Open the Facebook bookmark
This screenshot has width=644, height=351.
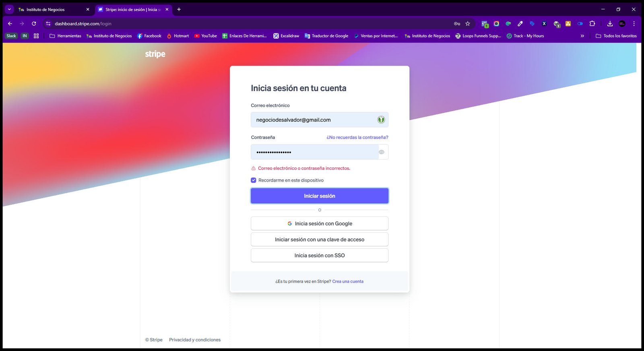click(x=149, y=36)
